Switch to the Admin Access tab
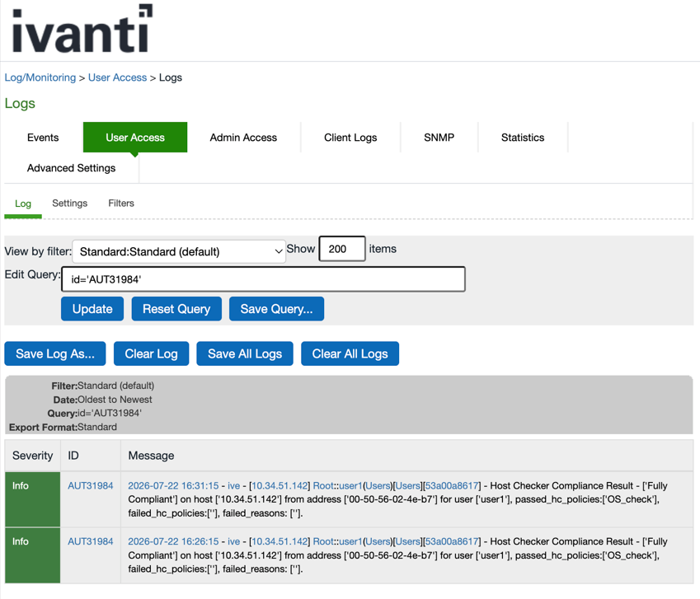The height and width of the screenshot is (599, 700). pyautogui.click(x=243, y=138)
